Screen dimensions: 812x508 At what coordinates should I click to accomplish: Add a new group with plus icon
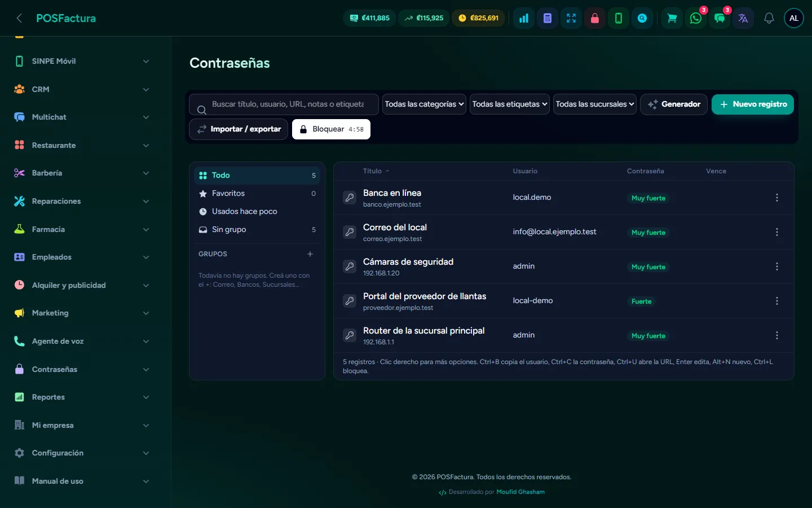point(310,254)
